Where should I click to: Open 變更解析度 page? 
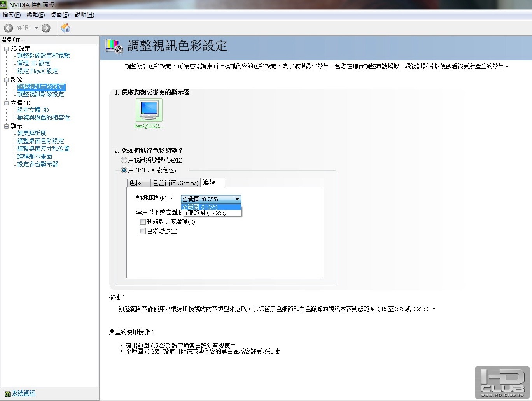tap(32, 133)
